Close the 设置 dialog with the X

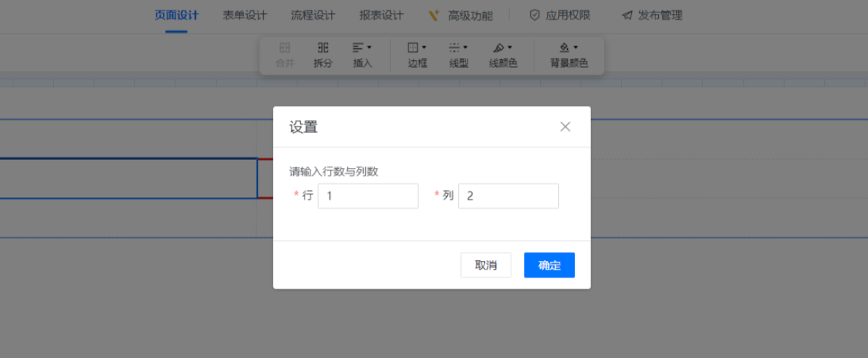point(565,126)
